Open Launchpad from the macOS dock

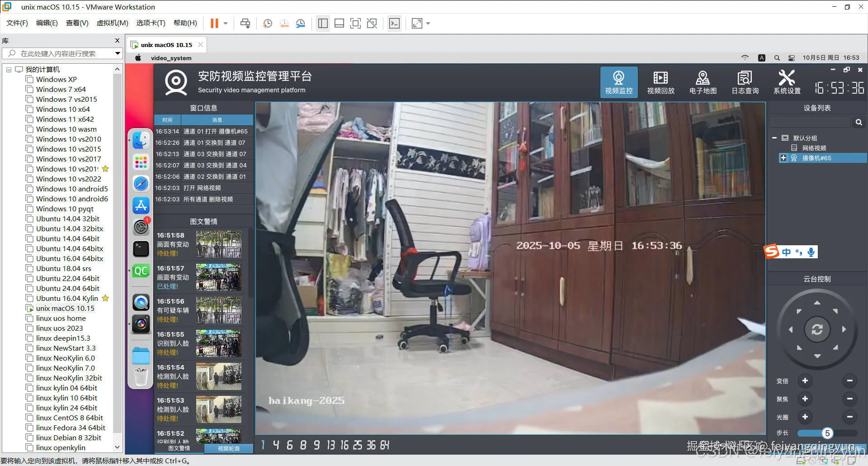pos(141,162)
